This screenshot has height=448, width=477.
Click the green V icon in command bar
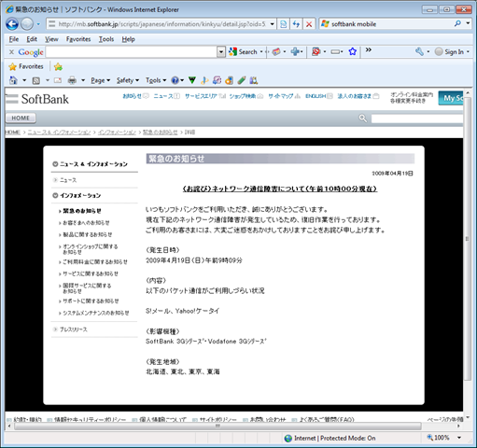(x=192, y=80)
